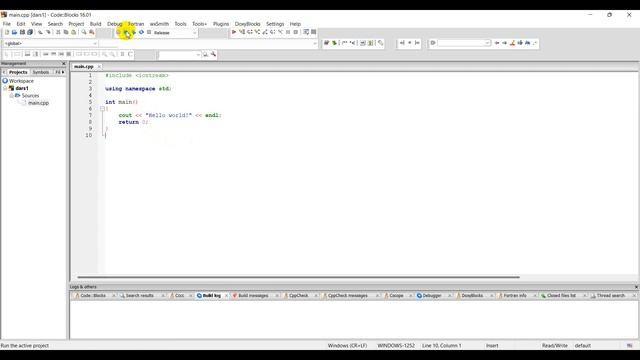Open the wxSmith menu

[159, 24]
